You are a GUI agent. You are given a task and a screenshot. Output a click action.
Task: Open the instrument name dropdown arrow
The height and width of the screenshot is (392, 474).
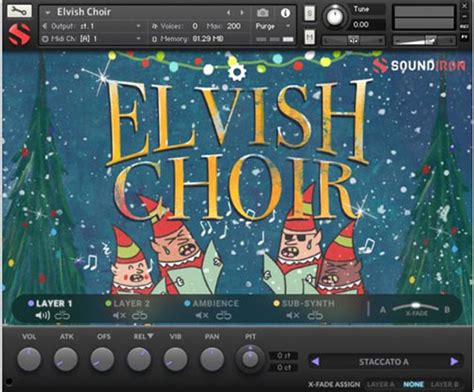pyautogui.click(x=48, y=13)
